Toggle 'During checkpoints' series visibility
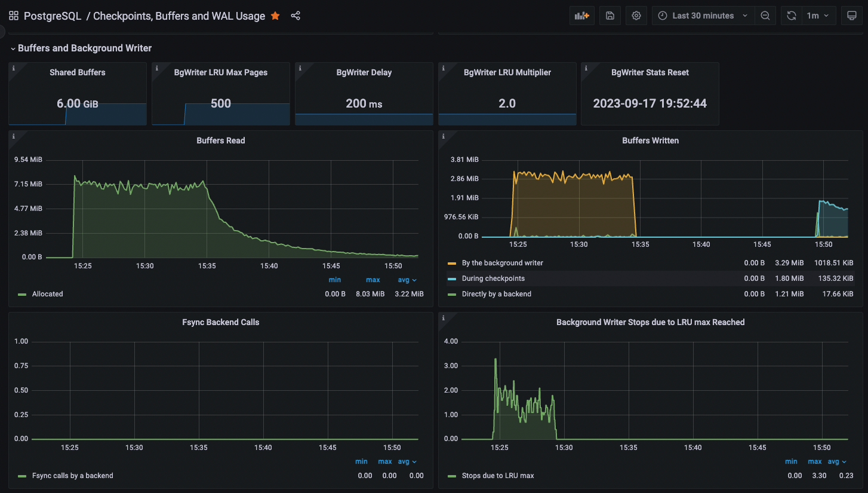 point(493,278)
